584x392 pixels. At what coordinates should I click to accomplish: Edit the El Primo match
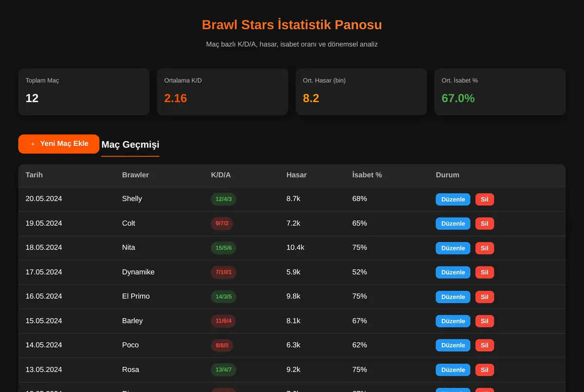coord(453,297)
